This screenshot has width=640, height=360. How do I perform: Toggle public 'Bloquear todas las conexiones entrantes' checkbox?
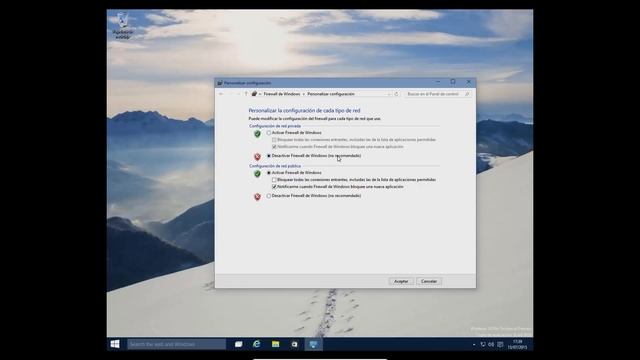pos(274,180)
